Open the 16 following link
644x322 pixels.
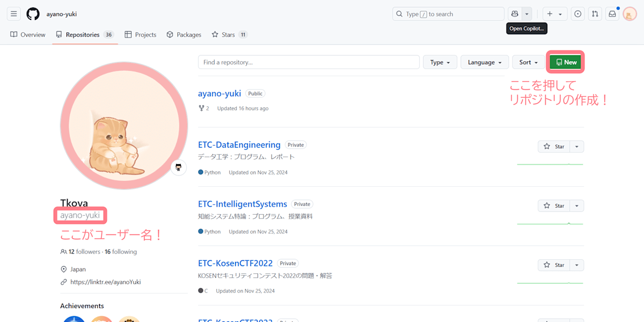(121, 252)
